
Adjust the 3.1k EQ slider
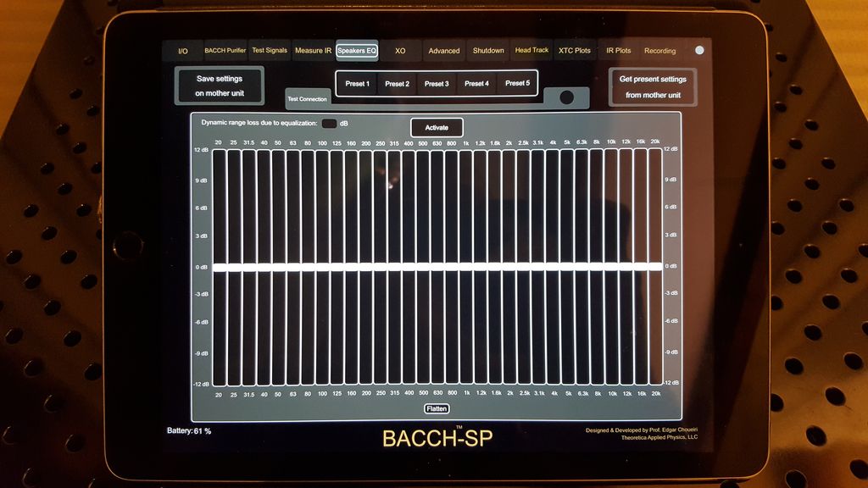(x=538, y=267)
